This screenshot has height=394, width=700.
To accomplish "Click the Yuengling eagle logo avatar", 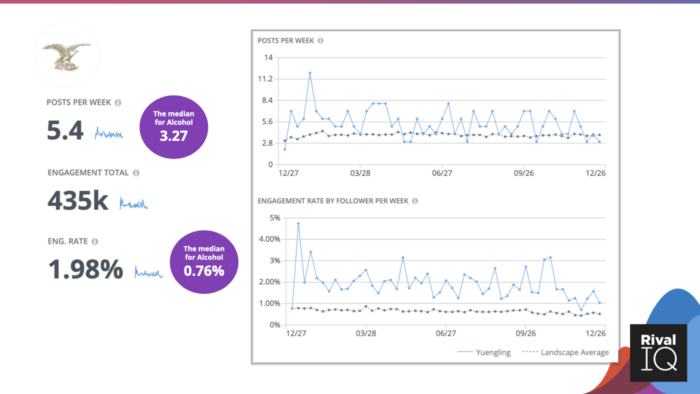I will coord(67,55).
